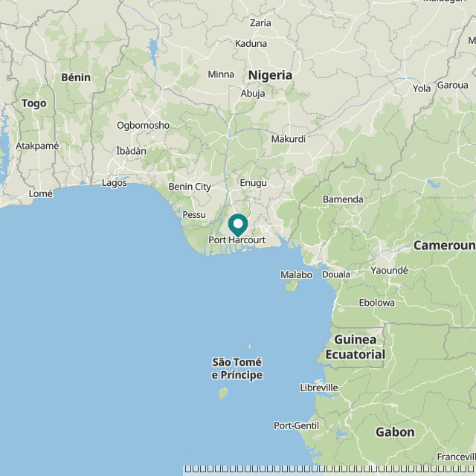The height and width of the screenshot is (476, 476).
Task: Click the Guinea Ecuatorial country label
Action: [356, 347]
